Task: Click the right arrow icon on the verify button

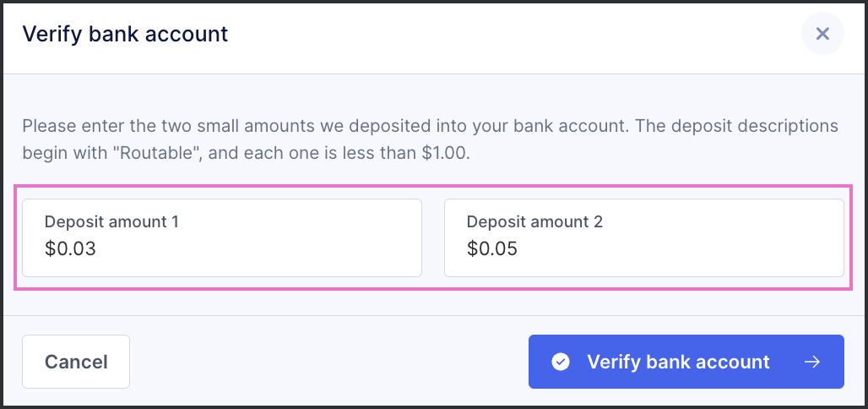Action: (x=812, y=362)
